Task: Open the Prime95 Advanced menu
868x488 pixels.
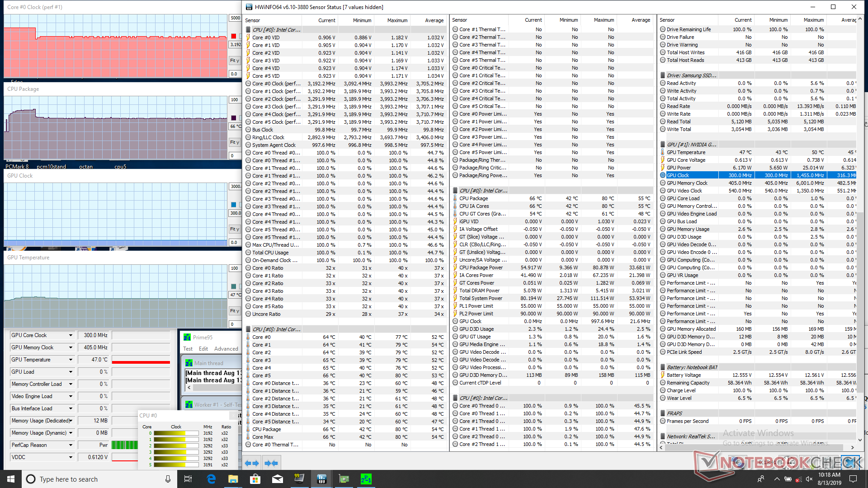Action: pos(226,349)
